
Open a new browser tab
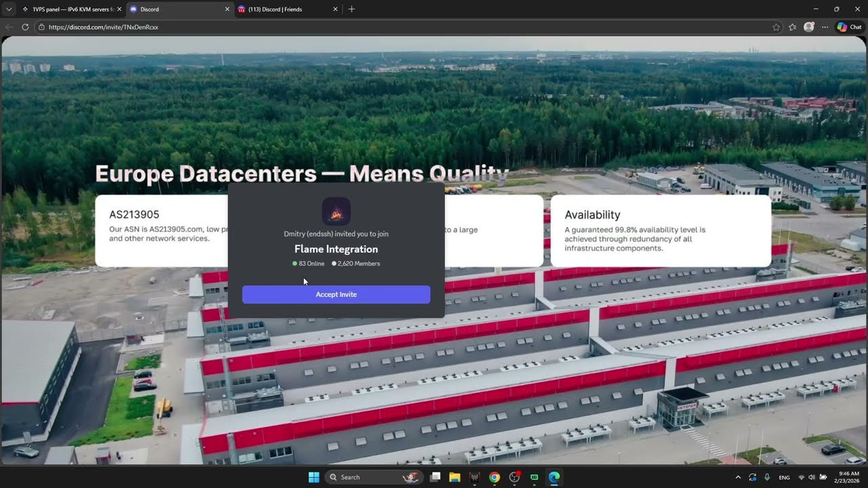[351, 9]
